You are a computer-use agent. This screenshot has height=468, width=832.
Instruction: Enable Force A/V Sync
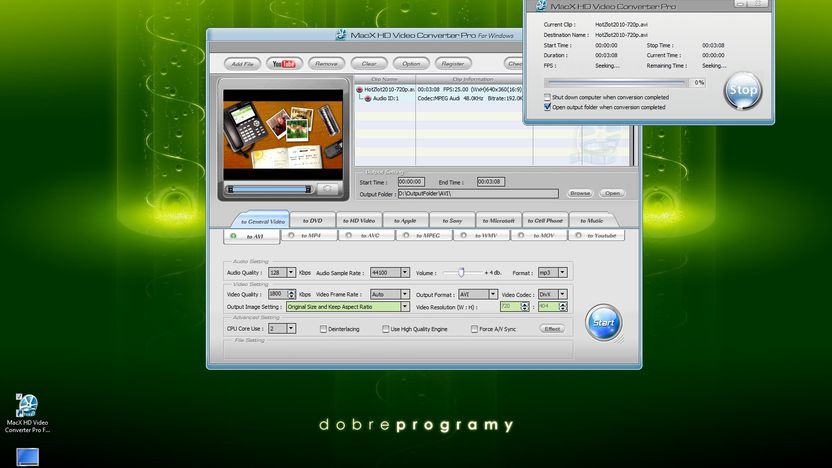point(474,329)
